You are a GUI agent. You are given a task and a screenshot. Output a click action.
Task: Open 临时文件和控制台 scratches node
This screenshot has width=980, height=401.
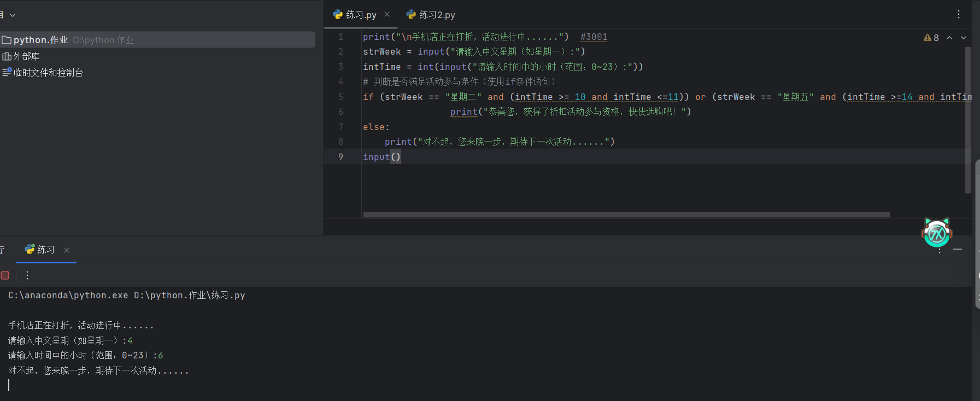43,73
